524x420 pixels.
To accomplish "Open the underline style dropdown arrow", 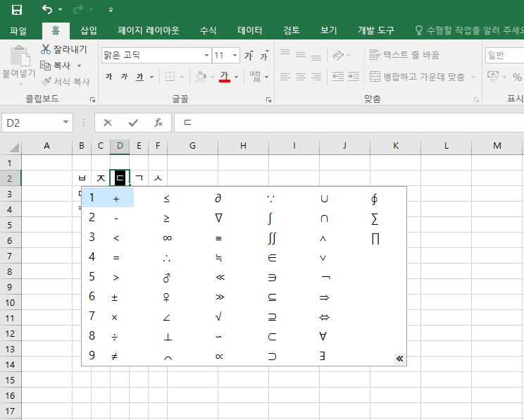I will [x=151, y=77].
